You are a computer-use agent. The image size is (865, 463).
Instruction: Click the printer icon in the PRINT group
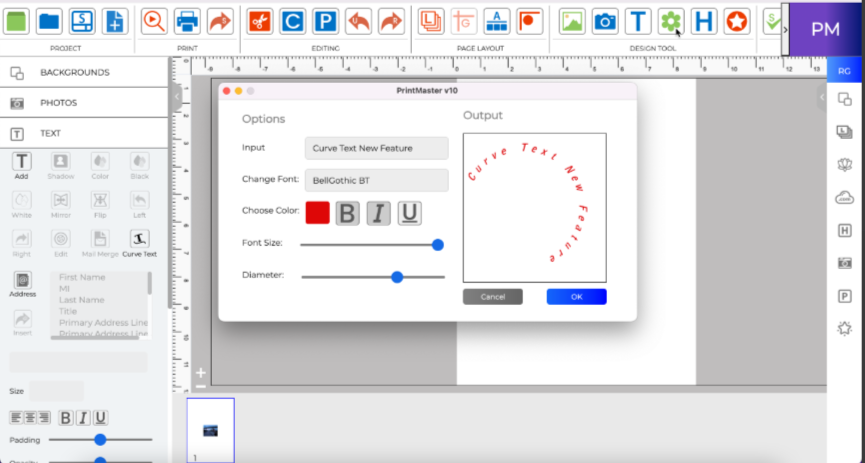pyautogui.click(x=187, y=22)
